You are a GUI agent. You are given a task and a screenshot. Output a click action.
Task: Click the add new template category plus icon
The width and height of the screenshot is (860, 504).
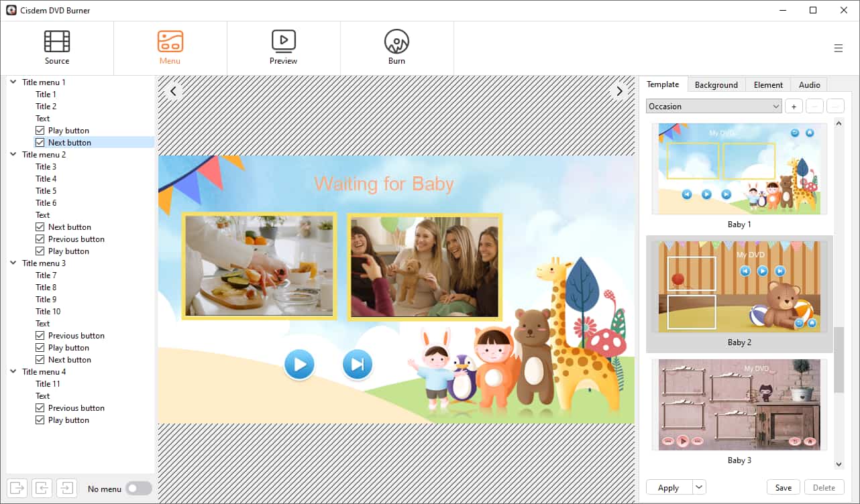(794, 106)
